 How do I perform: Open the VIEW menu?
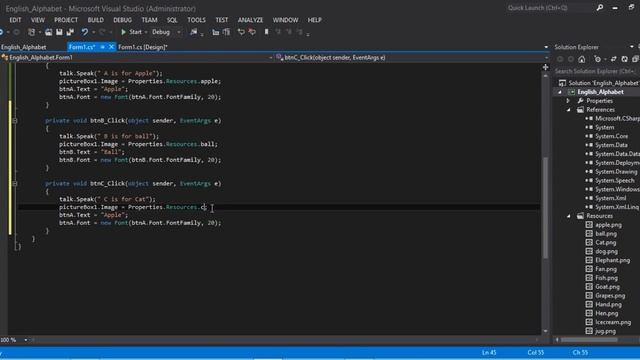(38, 20)
